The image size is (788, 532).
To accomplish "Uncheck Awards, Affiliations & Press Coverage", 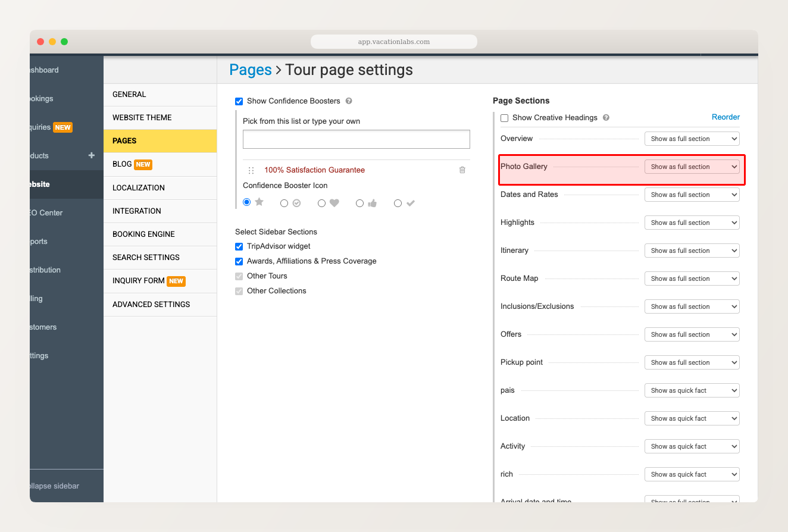I will click(239, 261).
